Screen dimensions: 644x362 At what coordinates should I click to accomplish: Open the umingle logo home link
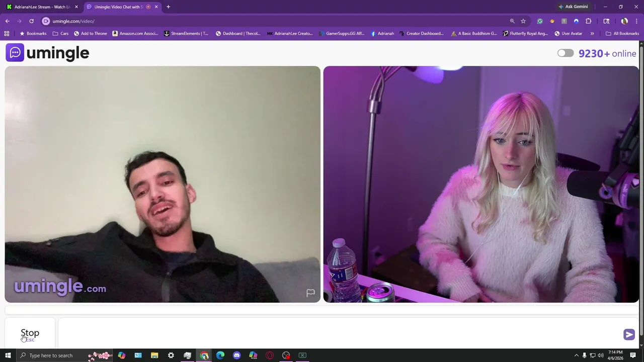point(47,53)
